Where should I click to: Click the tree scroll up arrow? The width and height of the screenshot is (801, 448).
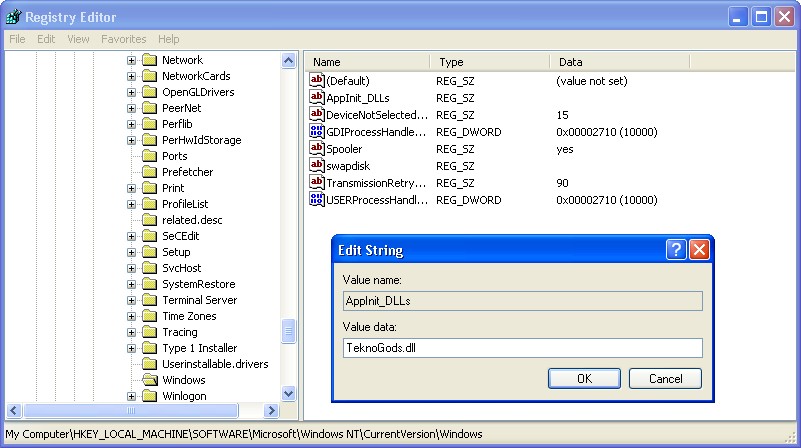[288, 61]
